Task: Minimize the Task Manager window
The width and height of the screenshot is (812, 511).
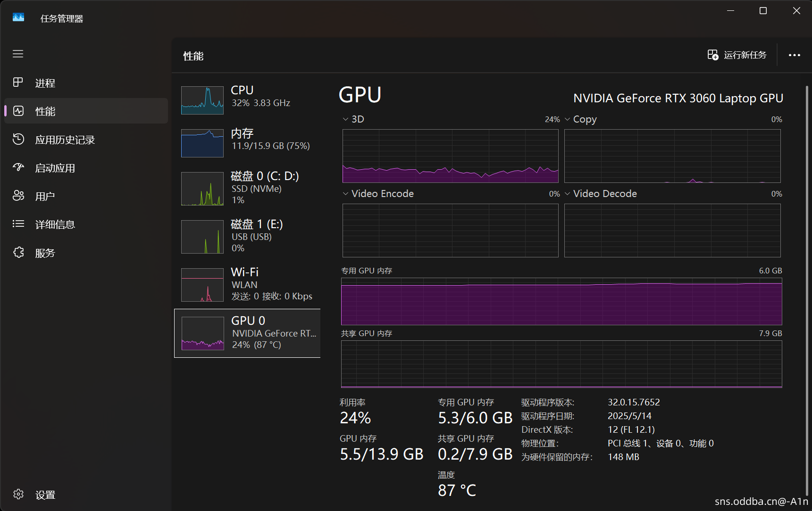Action: pyautogui.click(x=730, y=11)
